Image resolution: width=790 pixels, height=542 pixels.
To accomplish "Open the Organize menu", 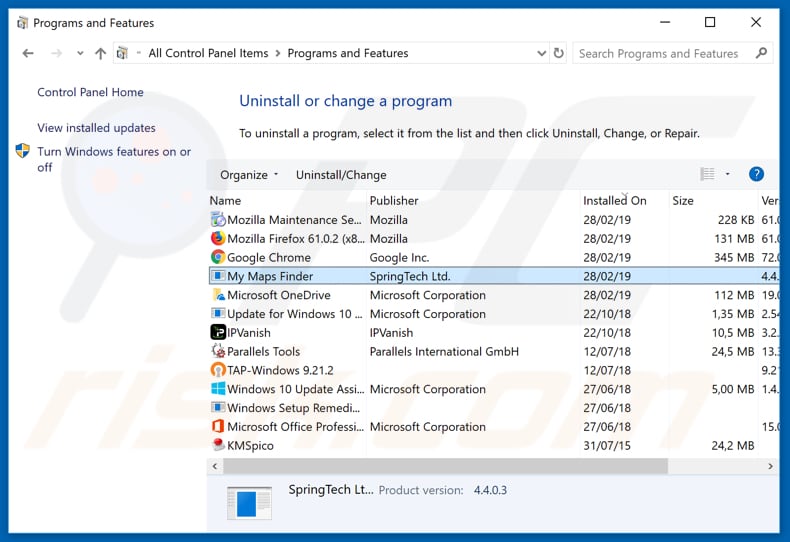I will point(249,175).
